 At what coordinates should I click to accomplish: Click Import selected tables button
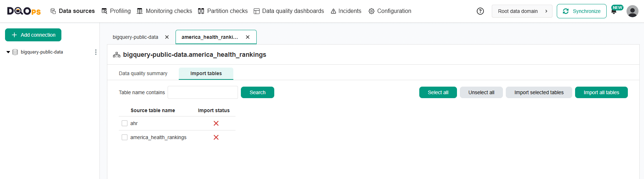[x=539, y=92]
